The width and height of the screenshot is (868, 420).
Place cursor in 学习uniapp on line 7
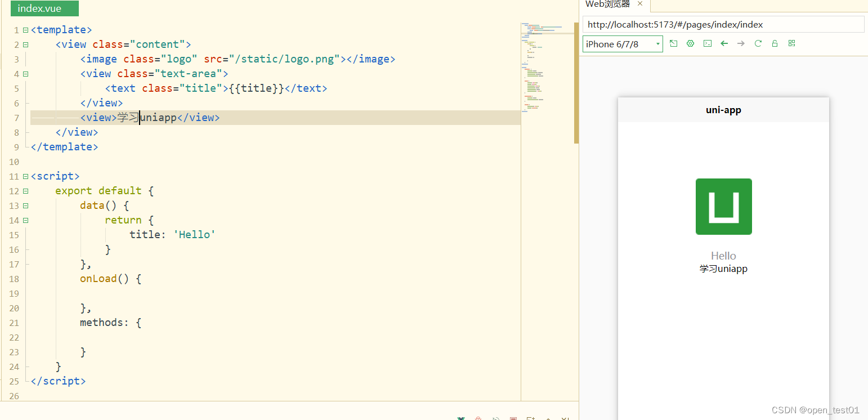[x=146, y=118]
